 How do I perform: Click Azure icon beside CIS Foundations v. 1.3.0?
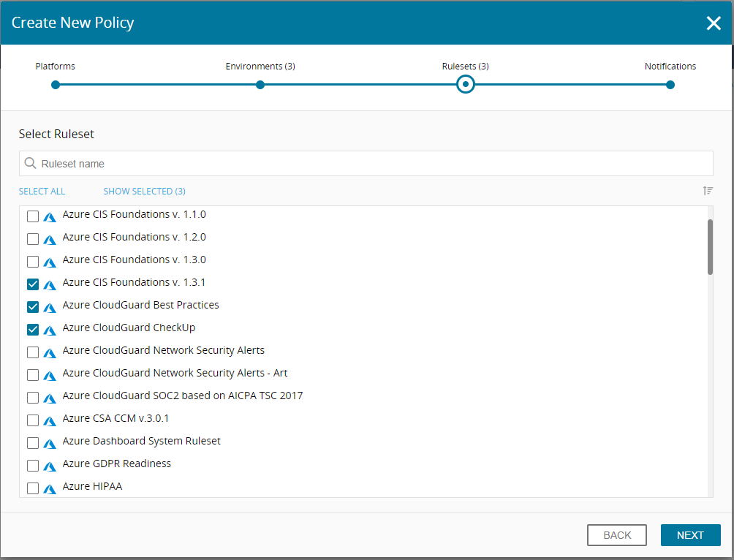coord(50,262)
